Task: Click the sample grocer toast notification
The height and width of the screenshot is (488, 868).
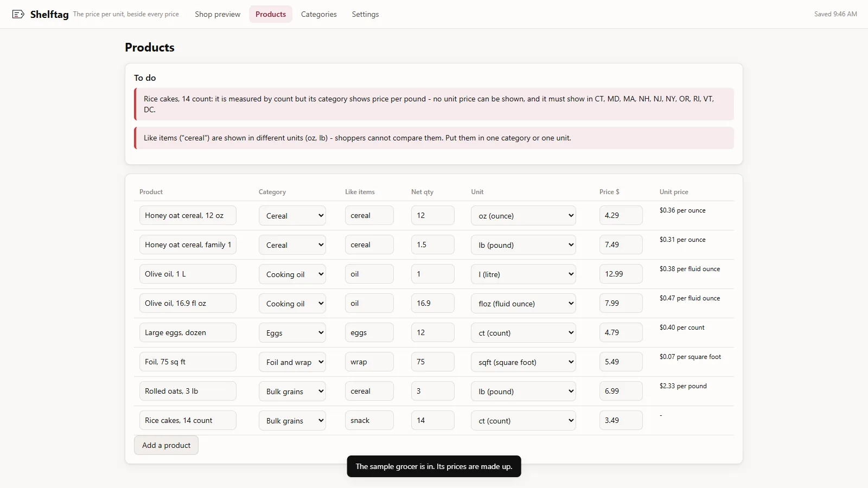Action: point(434,466)
